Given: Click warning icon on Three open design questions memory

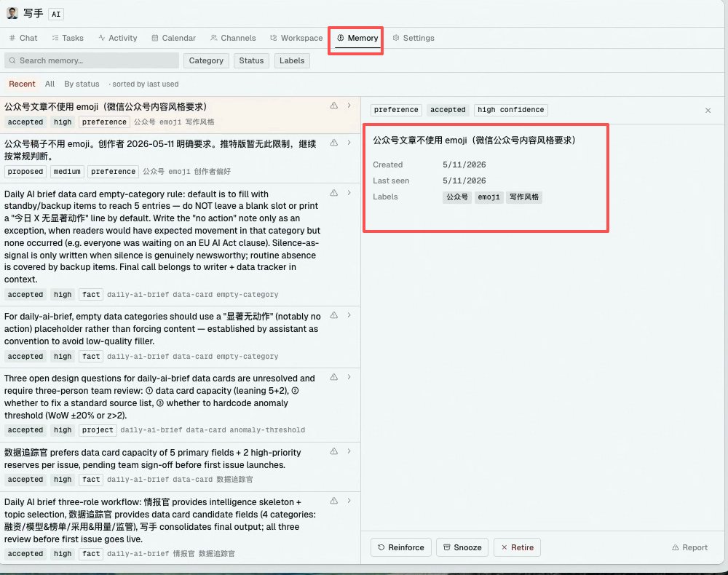Looking at the screenshot, I should pos(334,377).
